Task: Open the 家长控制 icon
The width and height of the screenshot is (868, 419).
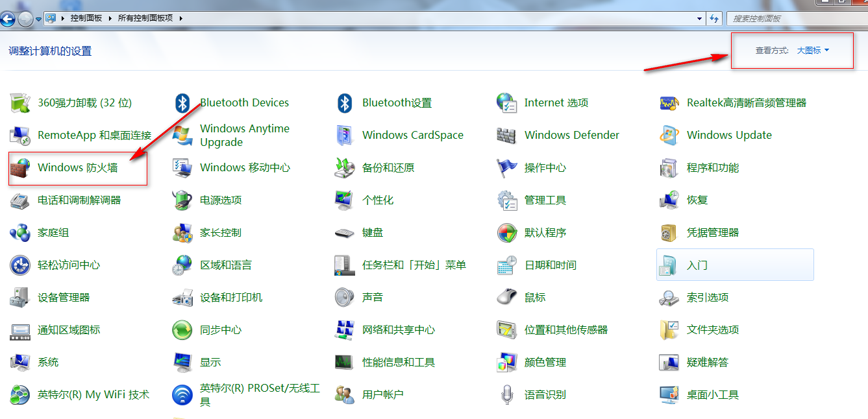Action: click(x=182, y=232)
